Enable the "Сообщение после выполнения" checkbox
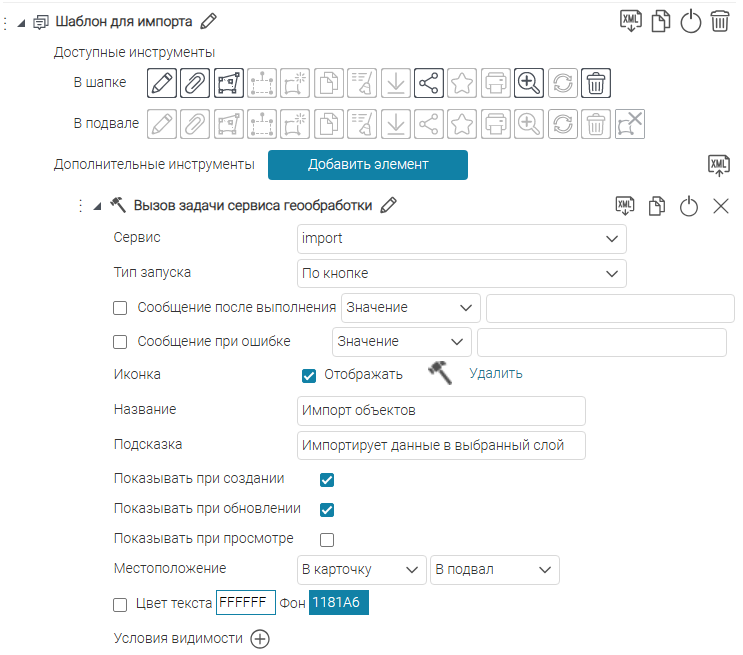 point(121,308)
